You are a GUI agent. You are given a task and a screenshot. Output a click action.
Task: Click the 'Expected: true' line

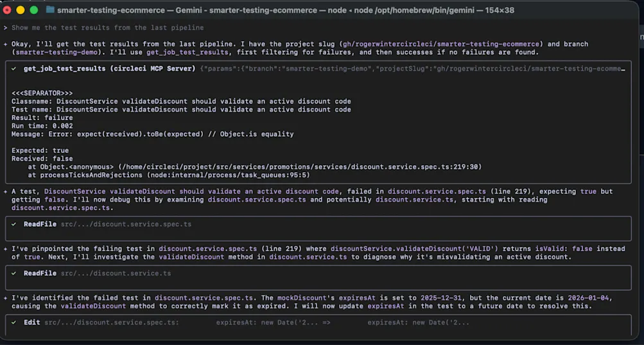coord(40,150)
